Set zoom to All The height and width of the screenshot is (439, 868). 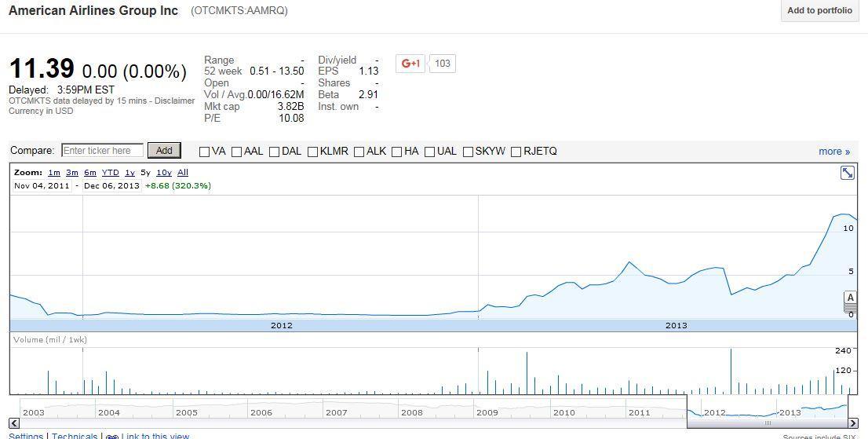click(183, 173)
